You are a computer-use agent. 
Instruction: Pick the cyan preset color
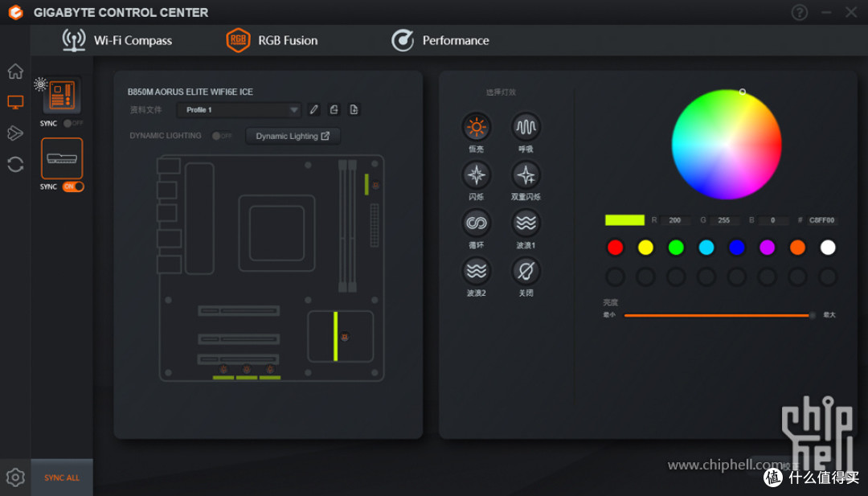tap(706, 248)
